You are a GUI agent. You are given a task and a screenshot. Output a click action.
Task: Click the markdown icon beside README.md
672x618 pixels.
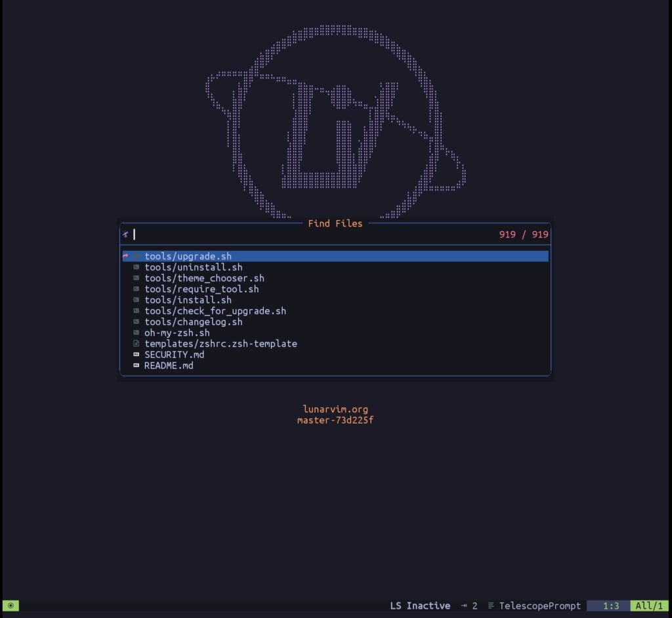click(136, 366)
